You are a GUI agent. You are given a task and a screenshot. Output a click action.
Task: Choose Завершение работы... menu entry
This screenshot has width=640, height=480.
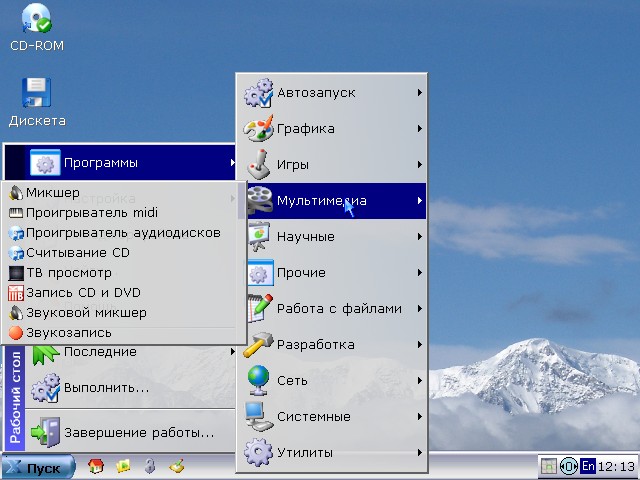tap(131, 432)
